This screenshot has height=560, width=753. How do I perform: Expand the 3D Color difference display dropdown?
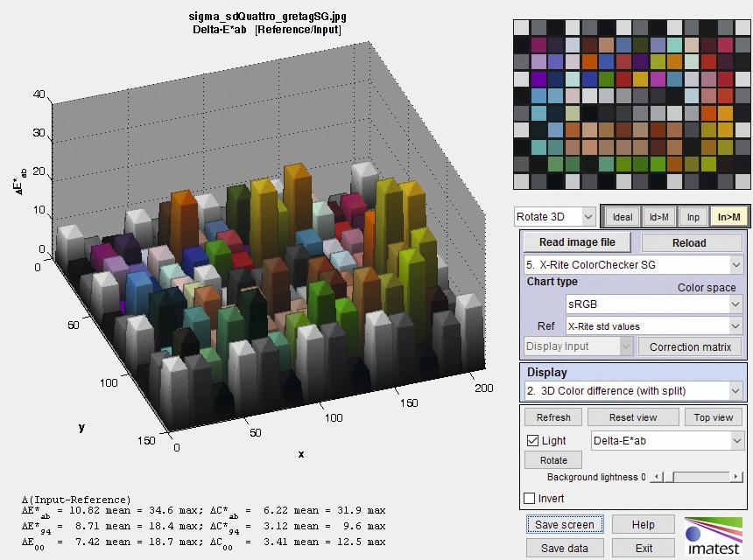[633, 390]
